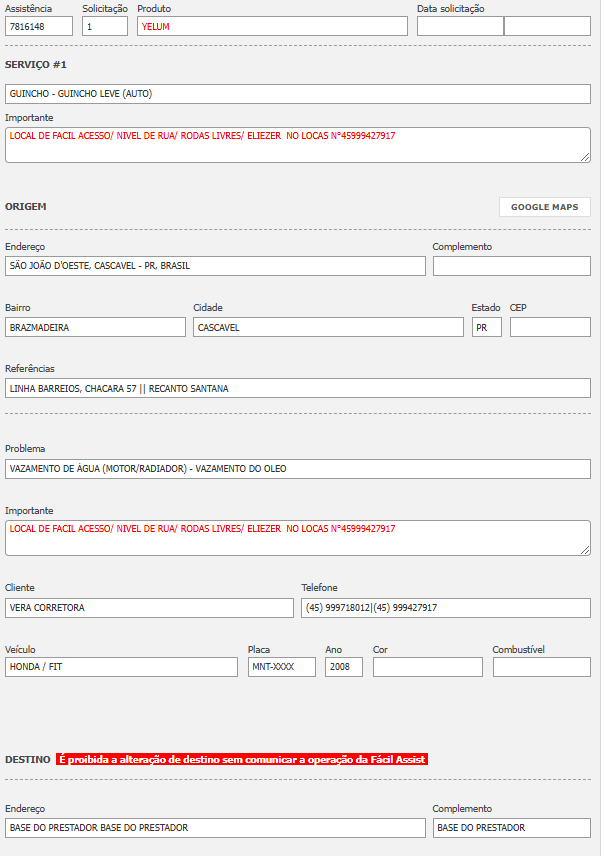Select the Telefone field
The height and width of the screenshot is (856, 605).
[x=446, y=607]
